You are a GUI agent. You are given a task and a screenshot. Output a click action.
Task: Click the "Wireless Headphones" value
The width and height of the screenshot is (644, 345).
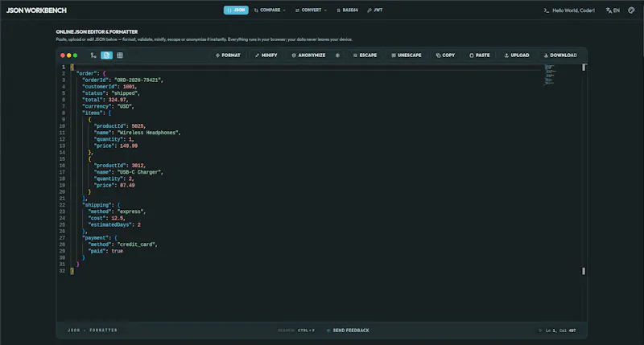coord(148,133)
